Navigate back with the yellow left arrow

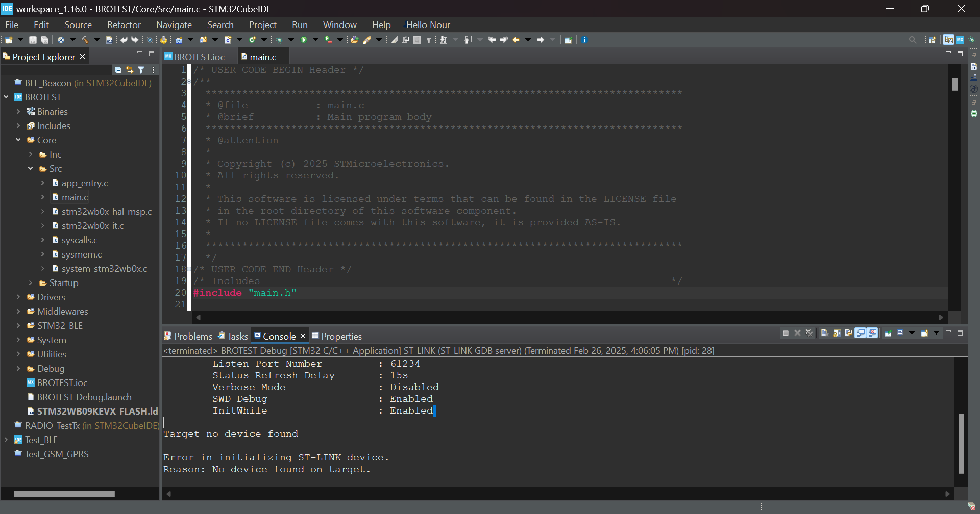point(517,40)
